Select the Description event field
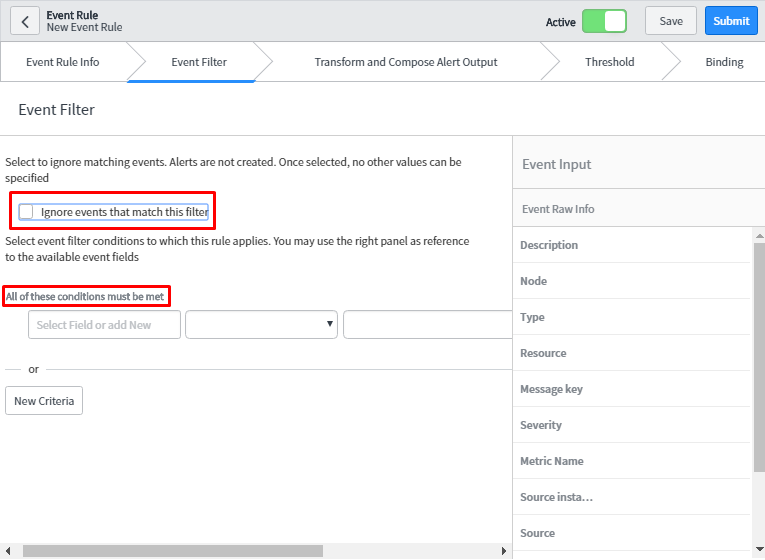The width and height of the screenshot is (765, 560). point(549,245)
